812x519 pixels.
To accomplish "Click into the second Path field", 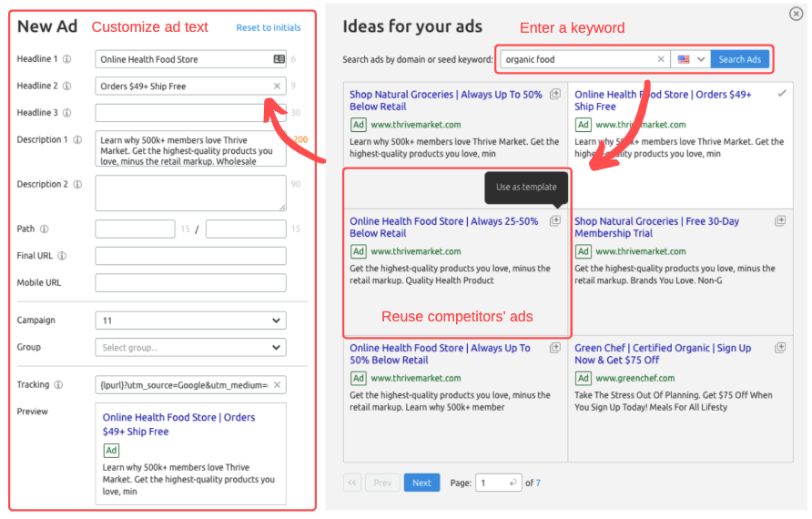I will [x=246, y=229].
